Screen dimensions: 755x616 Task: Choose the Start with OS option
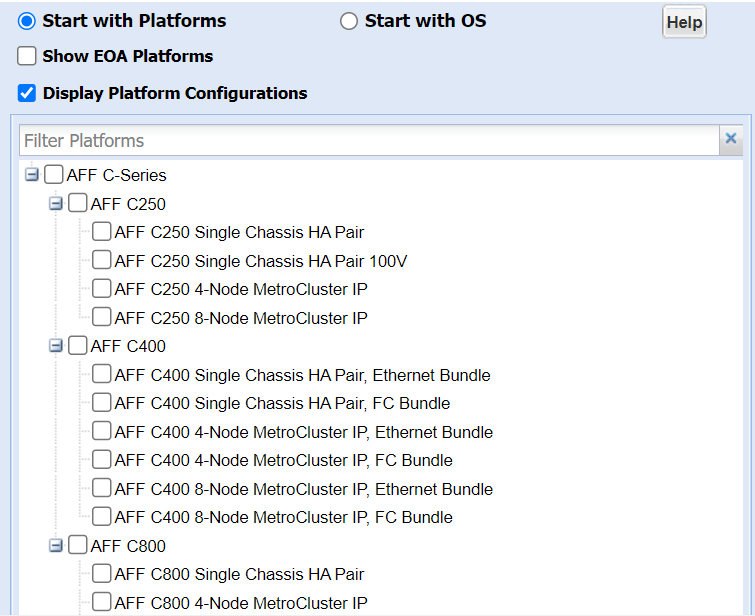349,21
